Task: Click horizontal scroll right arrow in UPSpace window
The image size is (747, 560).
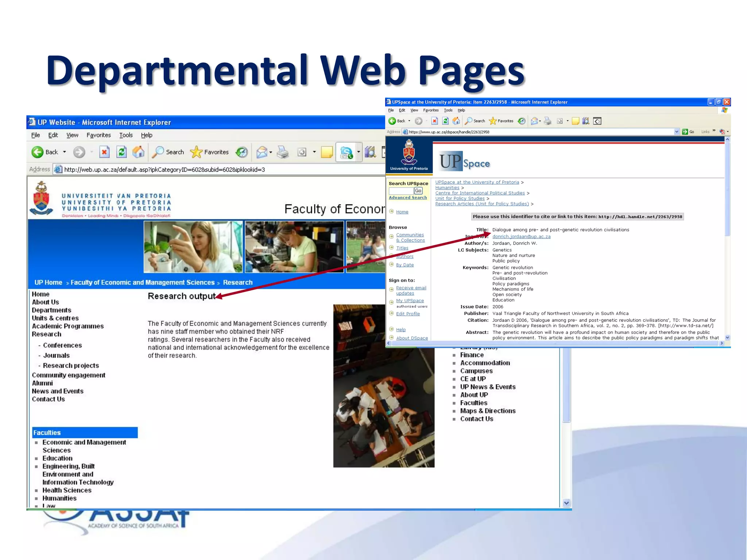Action: click(721, 343)
